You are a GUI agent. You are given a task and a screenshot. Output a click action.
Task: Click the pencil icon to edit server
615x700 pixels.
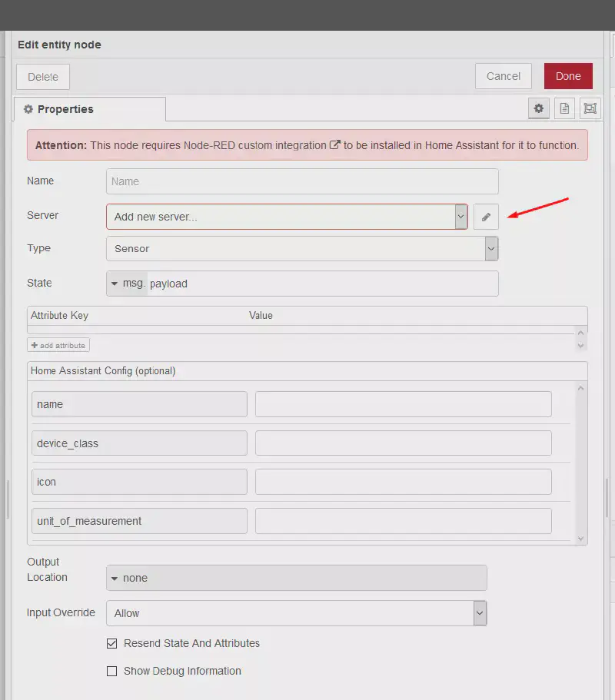(x=486, y=217)
